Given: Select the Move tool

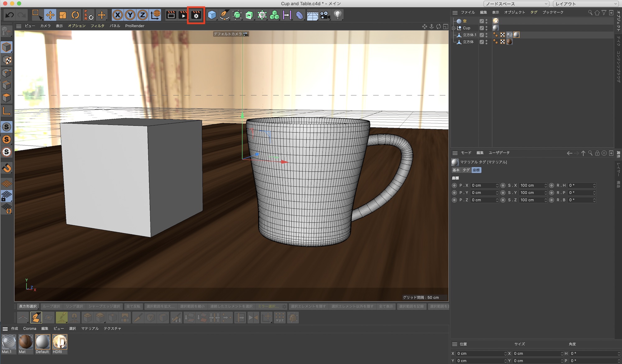Looking at the screenshot, I should coord(50,15).
